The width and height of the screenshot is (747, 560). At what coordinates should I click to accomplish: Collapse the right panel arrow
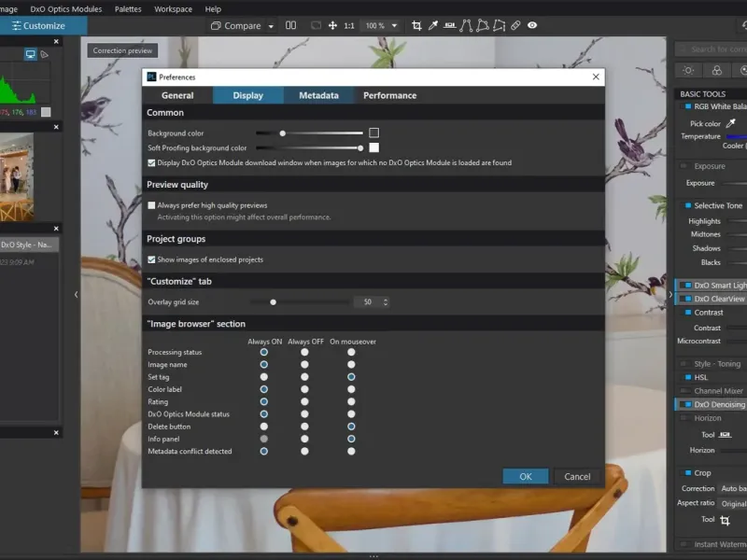tap(670, 295)
